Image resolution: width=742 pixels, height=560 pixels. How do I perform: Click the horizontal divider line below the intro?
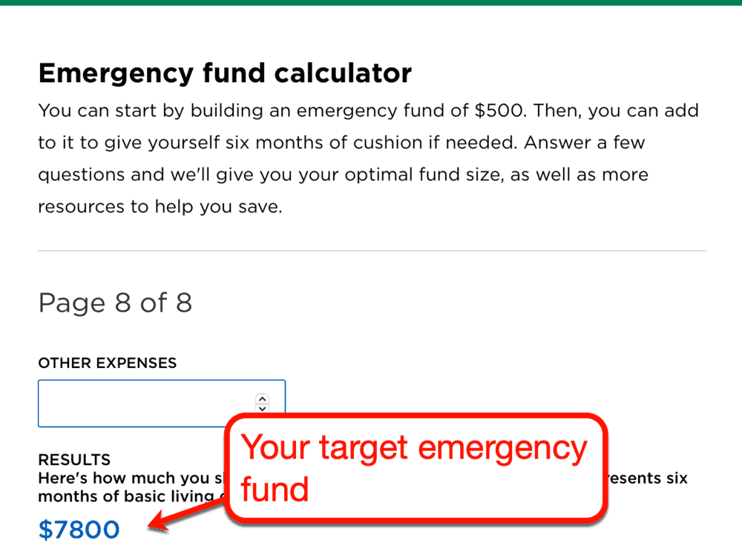click(x=371, y=250)
